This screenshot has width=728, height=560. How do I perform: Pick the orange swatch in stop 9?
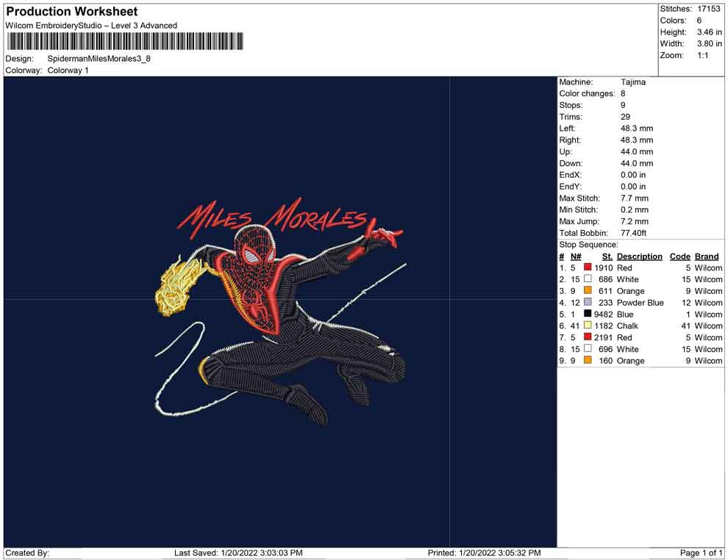[x=588, y=361]
